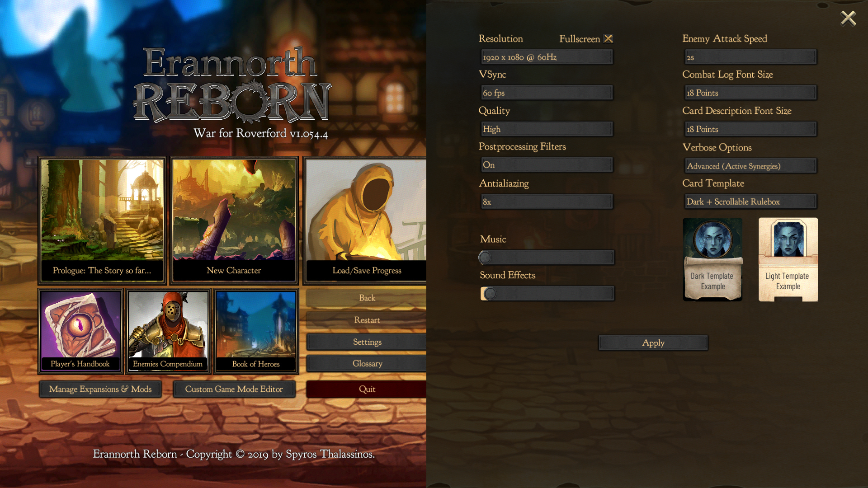The image size is (868, 488).
Task: Open the Enemies Compendium tile
Action: pyautogui.click(x=168, y=331)
